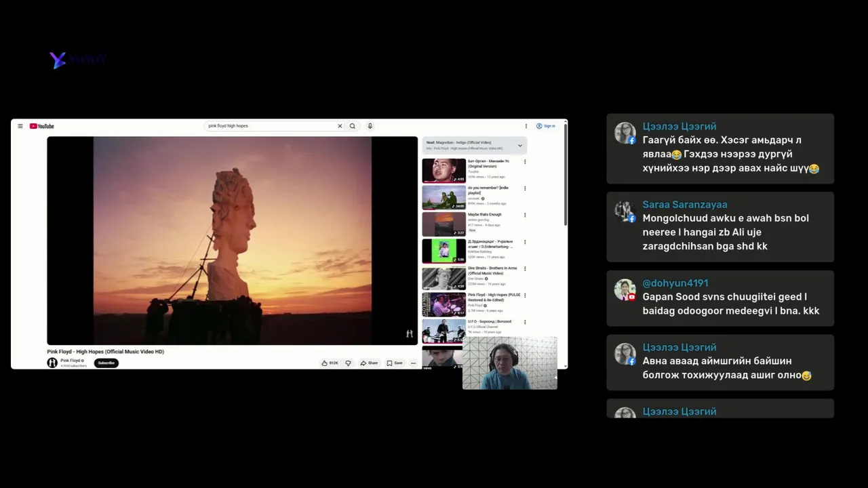Click the High Hopes video player
This screenshot has width=868, height=488.
(232, 241)
